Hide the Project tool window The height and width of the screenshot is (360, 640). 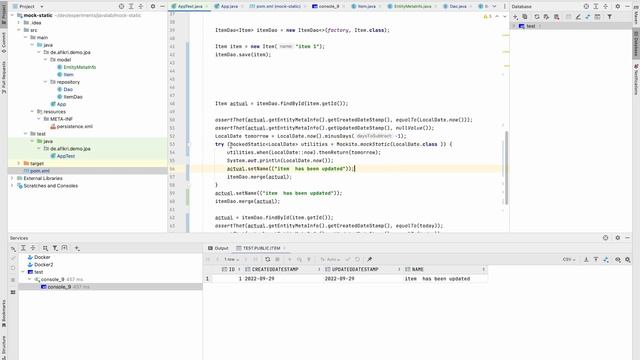162,7
